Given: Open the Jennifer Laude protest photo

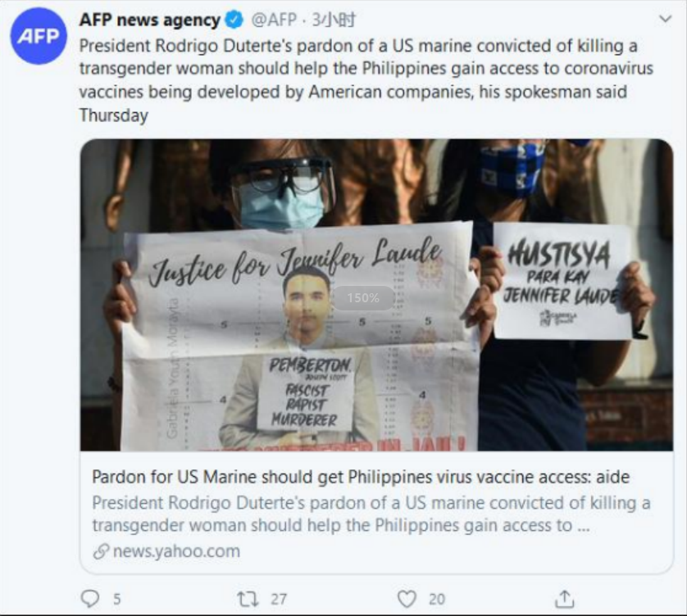Looking at the screenshot, I should pyautogui.click(x=376, y=295).
